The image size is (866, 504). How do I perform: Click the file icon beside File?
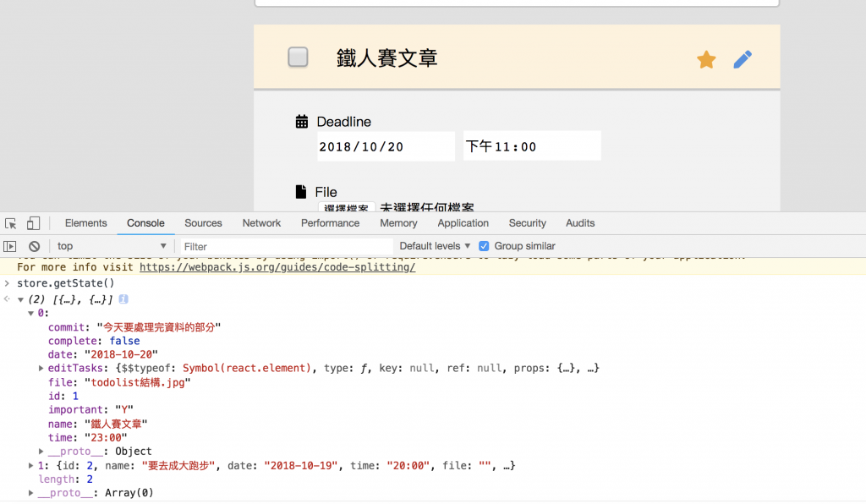pyautogui.click(x=301, y=192)
